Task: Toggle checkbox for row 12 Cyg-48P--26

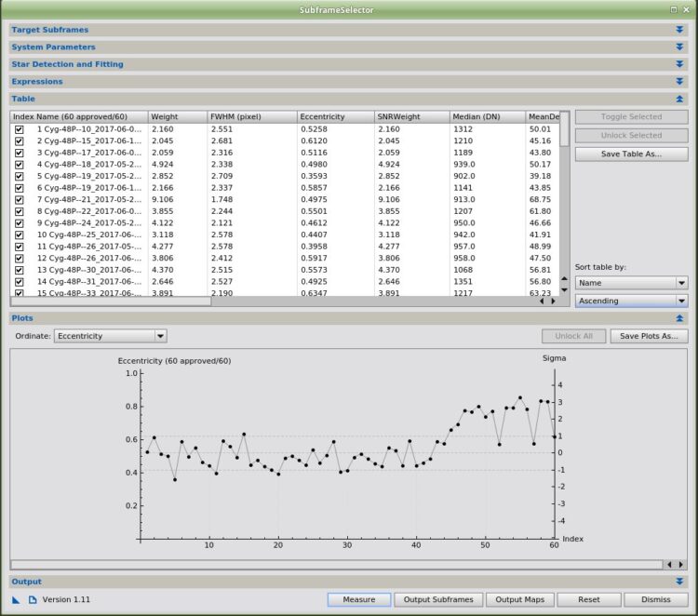Action: tap(20, 259)
